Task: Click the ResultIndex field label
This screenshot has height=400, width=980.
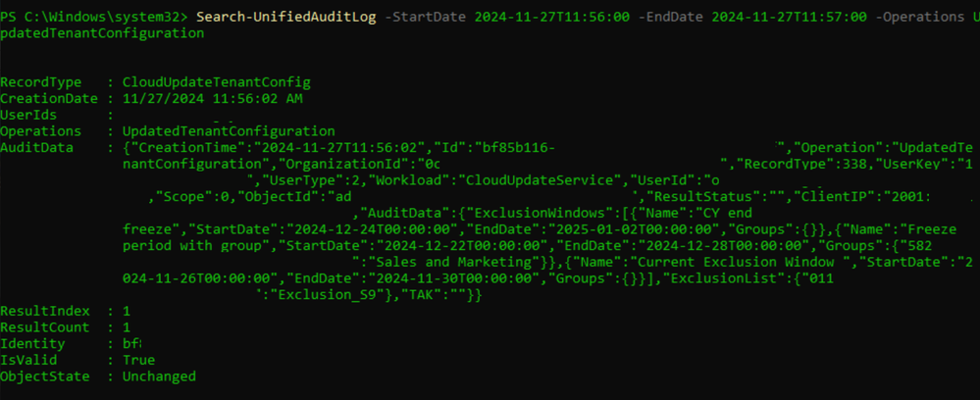Action: [45, 311]
